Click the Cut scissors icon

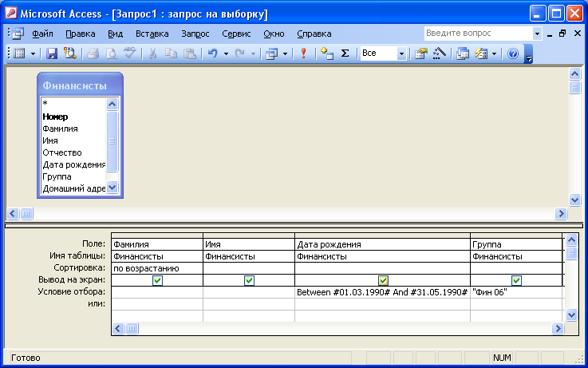coord(152,53)
